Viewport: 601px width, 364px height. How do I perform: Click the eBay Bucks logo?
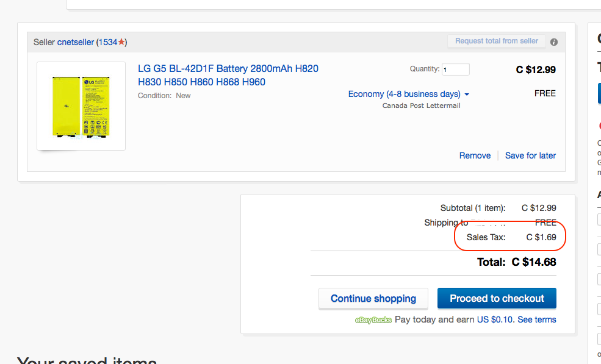tap(373, 319)
